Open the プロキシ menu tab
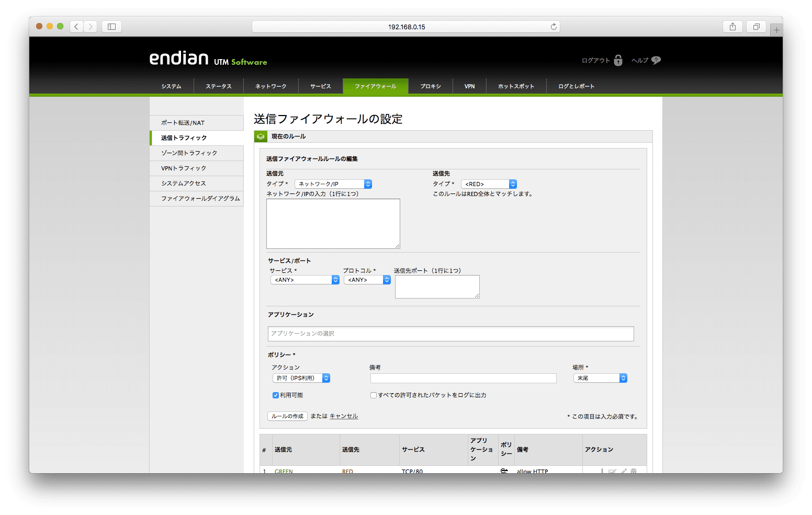 click(x=431, y=86)
